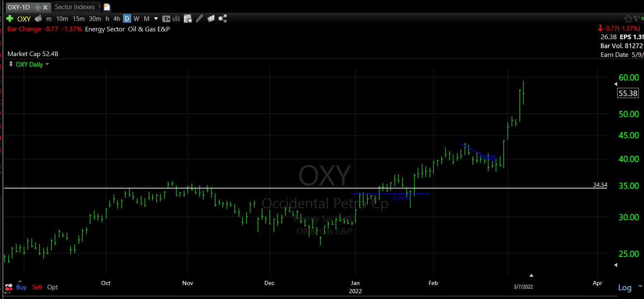Image resolution: width=644 pixels, height=299 pixels.
Task: Click the up triangle above 3/7/2022 date
Action: pyautogui.click(x=532, y=275)
